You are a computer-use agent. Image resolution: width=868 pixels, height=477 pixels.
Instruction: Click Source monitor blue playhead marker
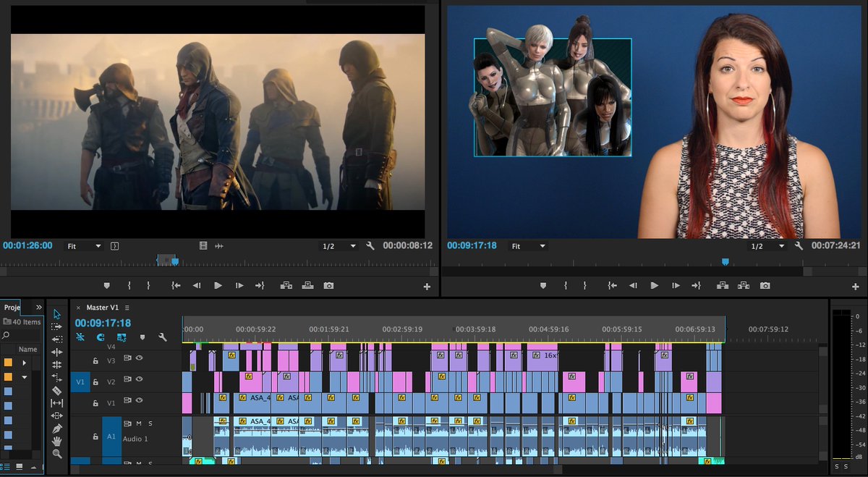175,262
